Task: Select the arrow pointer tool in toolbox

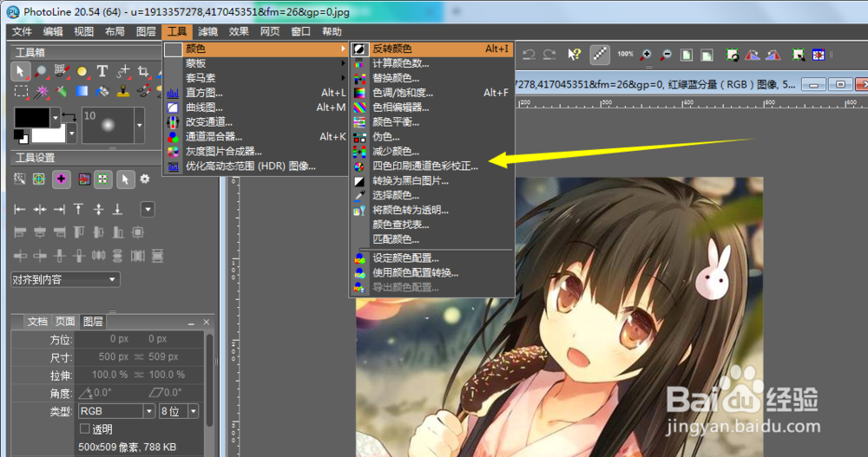Action: point(21,71)
